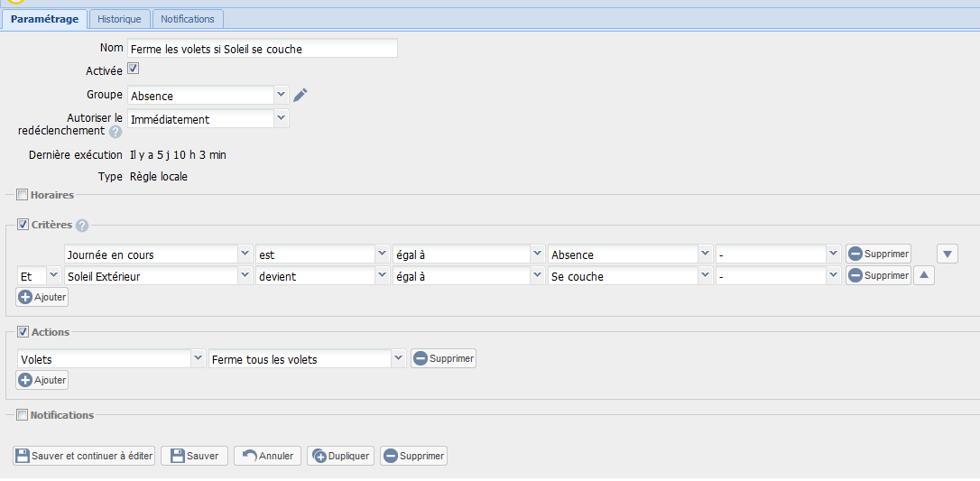Image resolution: width=980 pixels, height=481 pixels.
Task: Click the help icon next to redéclenchement
Action: coord(116,132)
